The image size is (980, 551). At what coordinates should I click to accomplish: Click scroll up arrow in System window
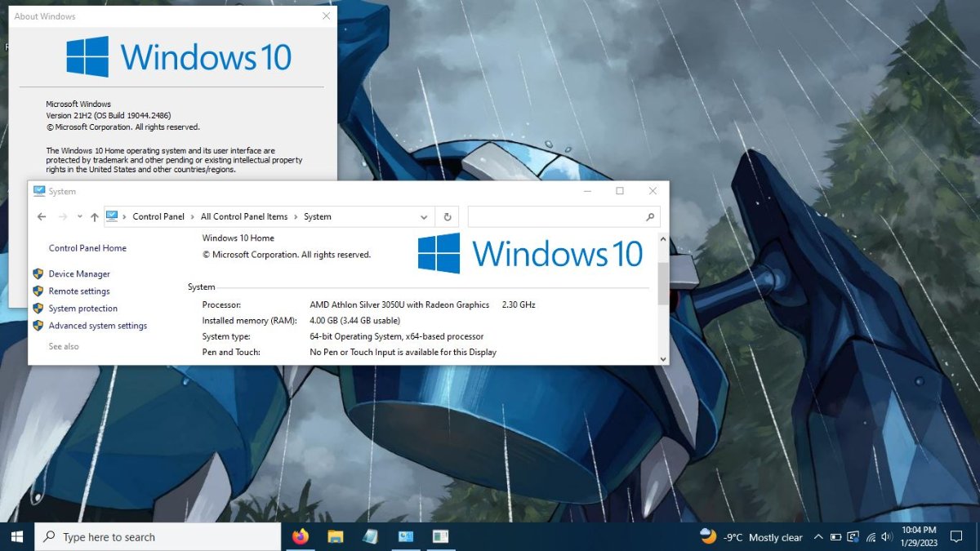pyautogui.click(x=662, y=240)
